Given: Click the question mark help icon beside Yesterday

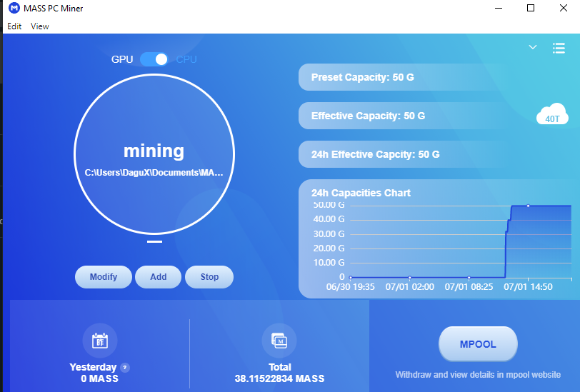Looking at the screenshot, I should (125, 368).
